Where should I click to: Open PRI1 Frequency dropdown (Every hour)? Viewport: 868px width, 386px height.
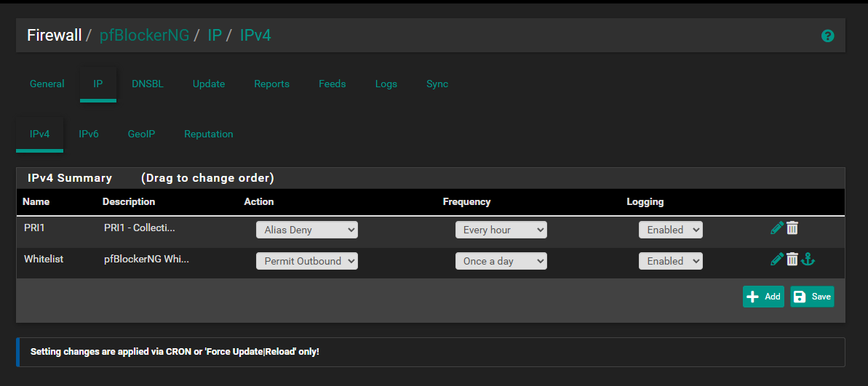pyautogui.click(x=501, y=230)
